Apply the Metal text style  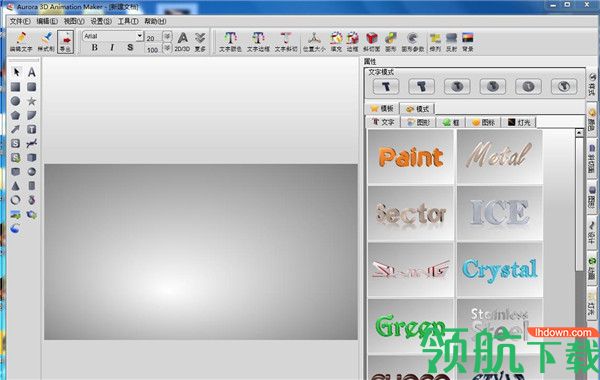tap(500, 157)
